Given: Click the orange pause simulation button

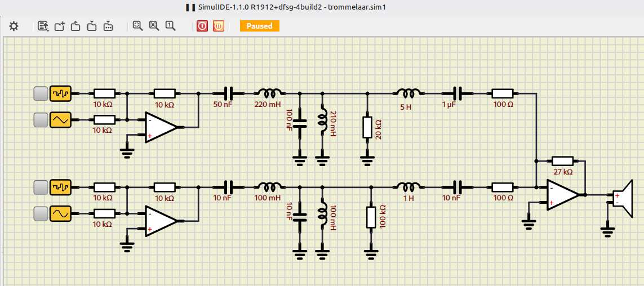Looking at the screenshot, I should pos(219,26).
